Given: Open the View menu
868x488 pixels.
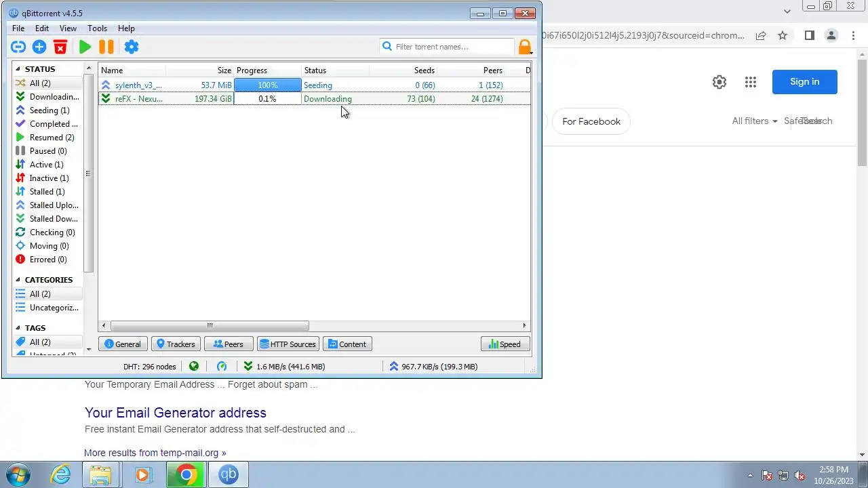Looking at the screenshot, I should [68, 28].
